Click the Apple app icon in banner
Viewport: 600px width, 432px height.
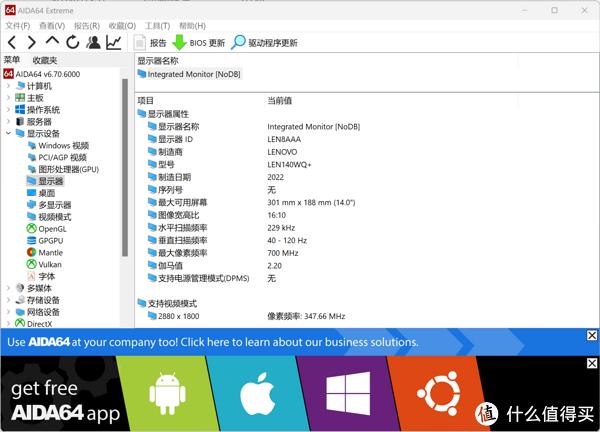[x=257, y=394]
